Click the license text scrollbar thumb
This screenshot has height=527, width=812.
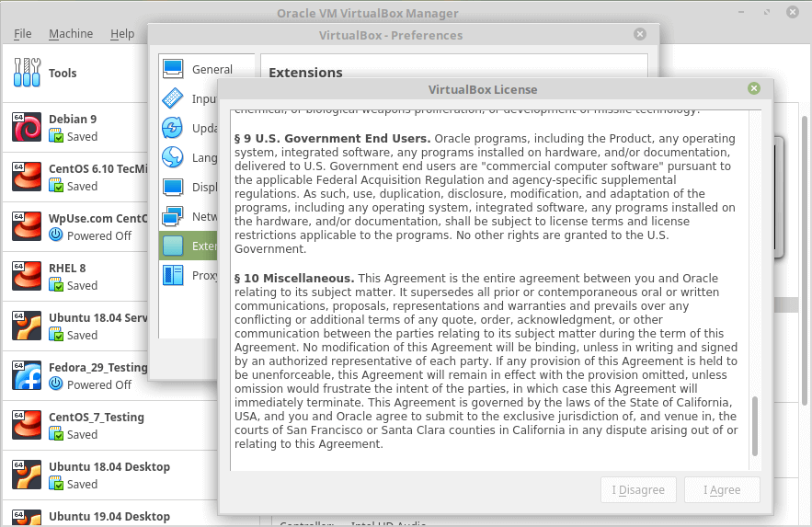tap(755, 426)
